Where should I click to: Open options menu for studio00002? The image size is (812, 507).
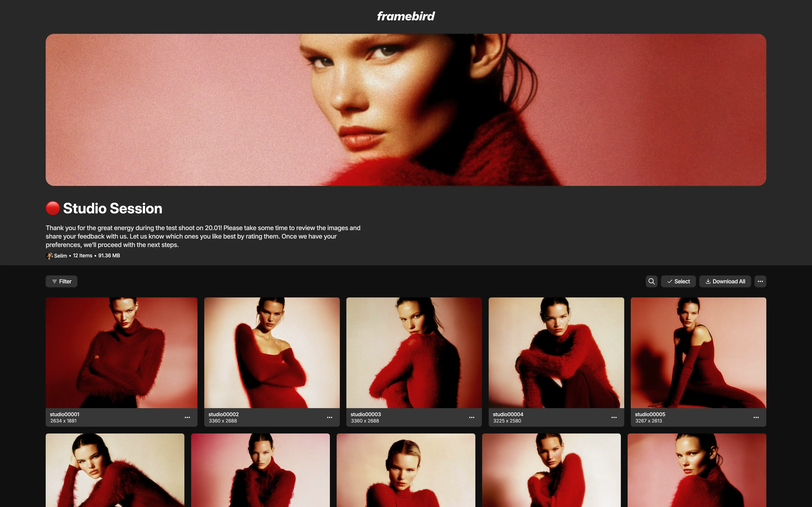tap(329, 417)
